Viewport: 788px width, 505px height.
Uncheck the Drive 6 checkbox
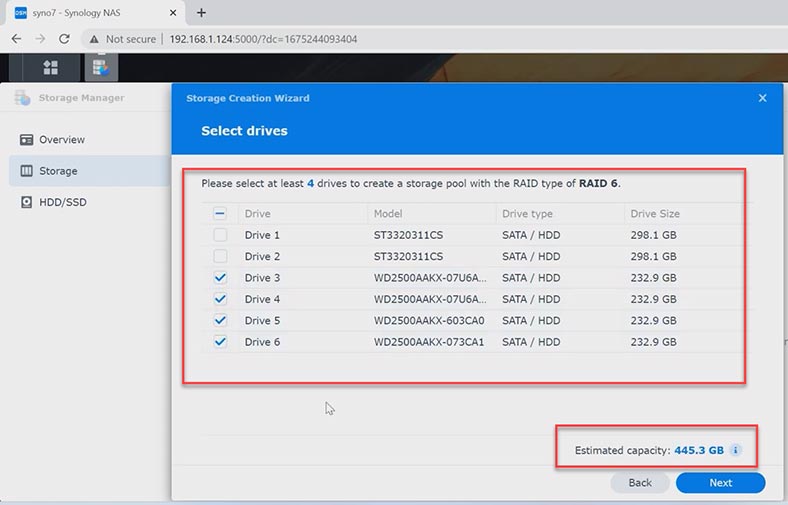point(220,342)
